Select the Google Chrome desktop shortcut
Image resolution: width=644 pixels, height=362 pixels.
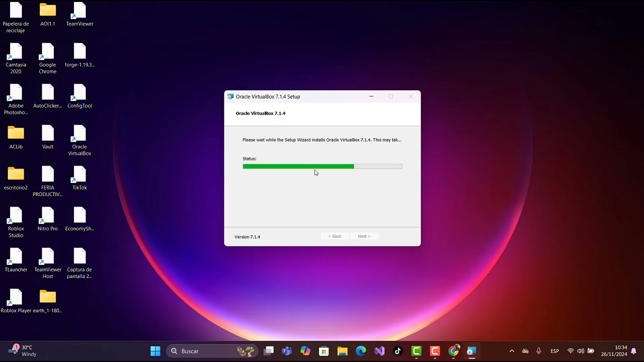coord(48,58)
